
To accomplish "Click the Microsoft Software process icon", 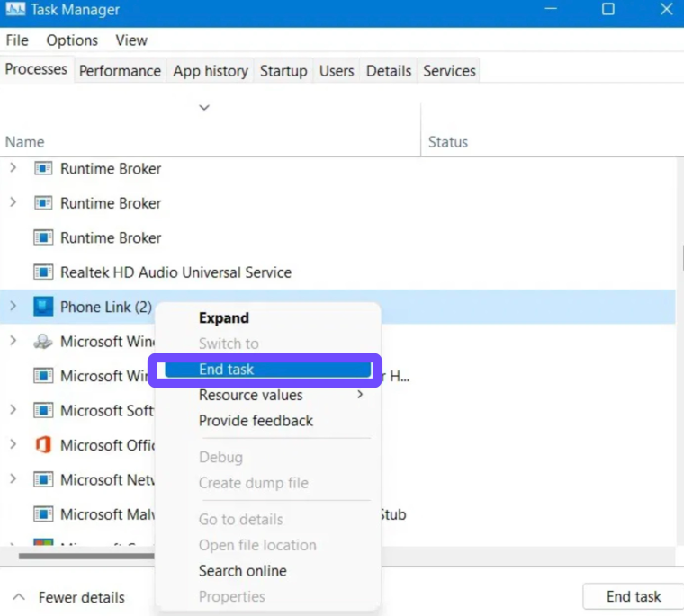I will (43, 410).
